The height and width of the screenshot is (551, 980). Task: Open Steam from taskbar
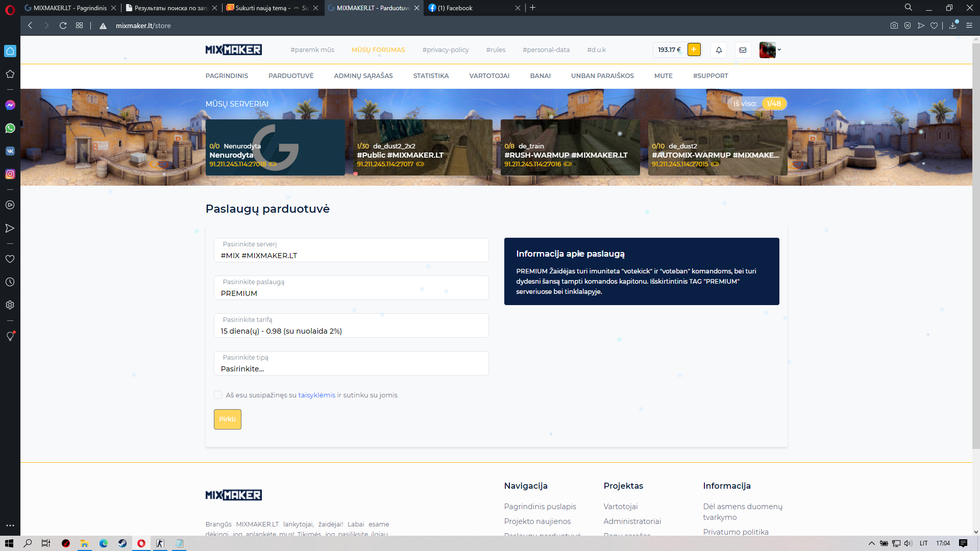click(x=122, y=543)
